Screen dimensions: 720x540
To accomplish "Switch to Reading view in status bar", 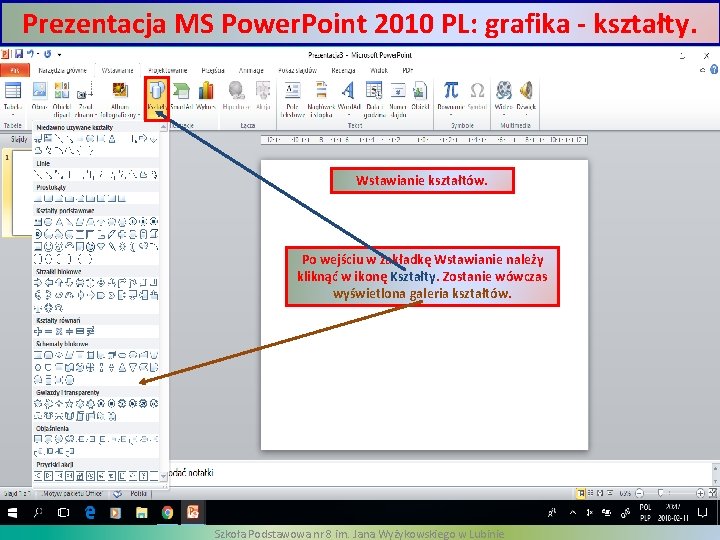I will coord(600,493).
